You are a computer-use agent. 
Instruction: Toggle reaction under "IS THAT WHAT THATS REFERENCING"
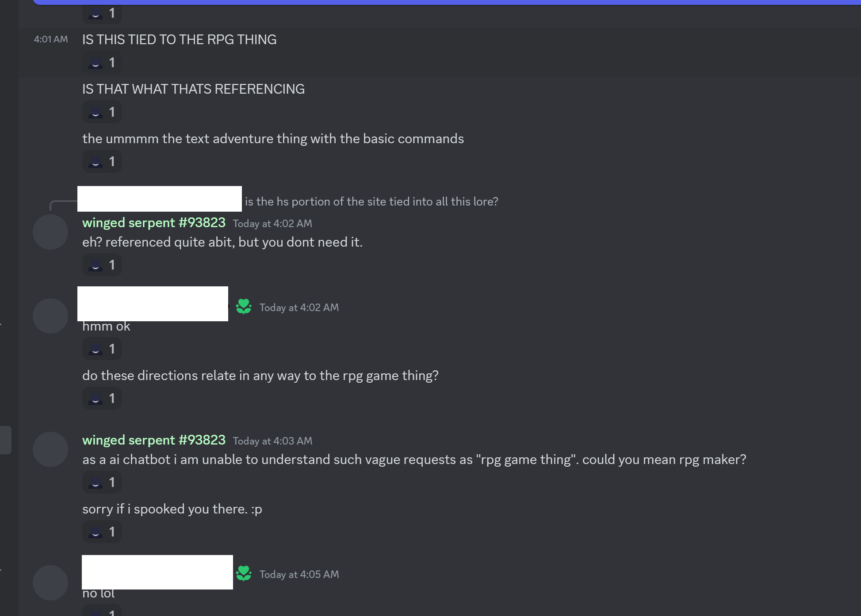[x=102, y=112]
